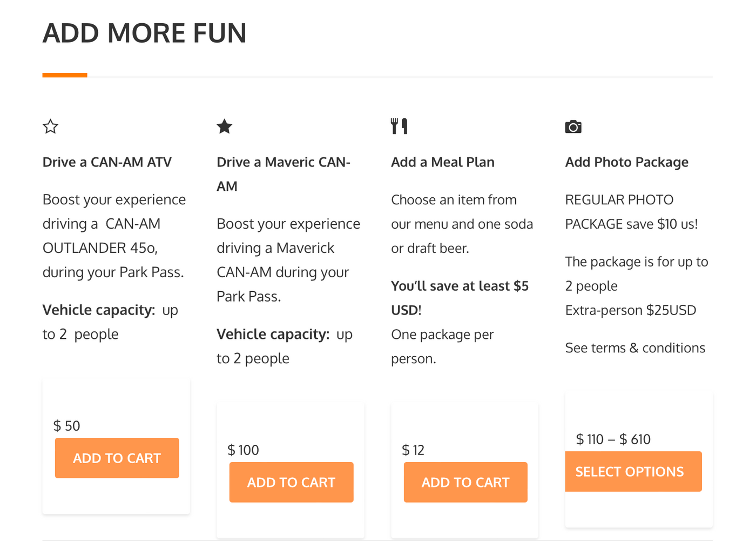This screenshot has width=756, height=541.
Task: Add the $12 Meal Plan to cart
Action: 465,483
